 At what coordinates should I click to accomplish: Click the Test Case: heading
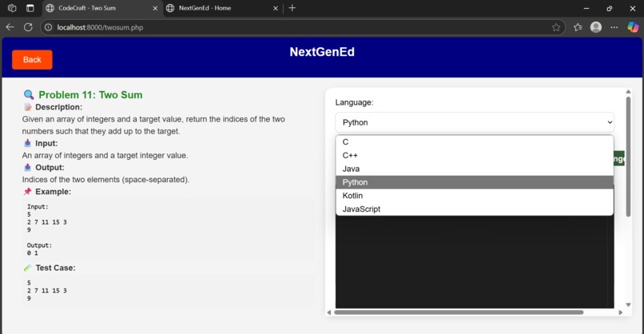click(x=55, y=268)
